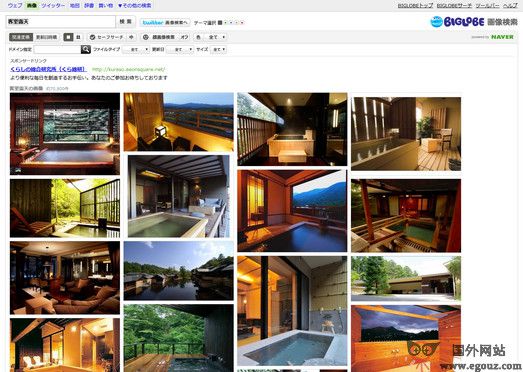Image resolution: width=523 pixels, height=372 pixels.
Task: Open thumbnail of green-water bath with red beams
Action: [x=406, y=216]
